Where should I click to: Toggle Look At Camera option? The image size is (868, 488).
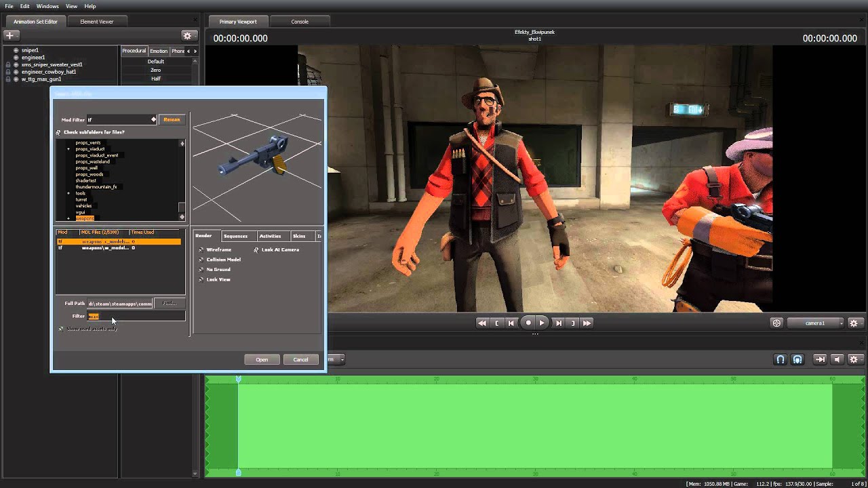click(256, 249)
